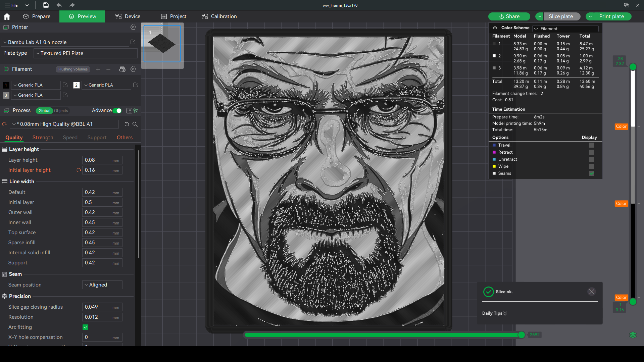The width and height of the screenshot is (644, 362).
Task: Switch to the Calibration tab
Action: (x=219, y=16)
